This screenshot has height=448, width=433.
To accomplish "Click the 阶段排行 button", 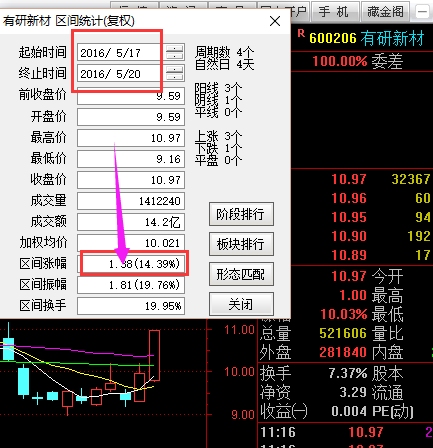I will coord(241,214).
